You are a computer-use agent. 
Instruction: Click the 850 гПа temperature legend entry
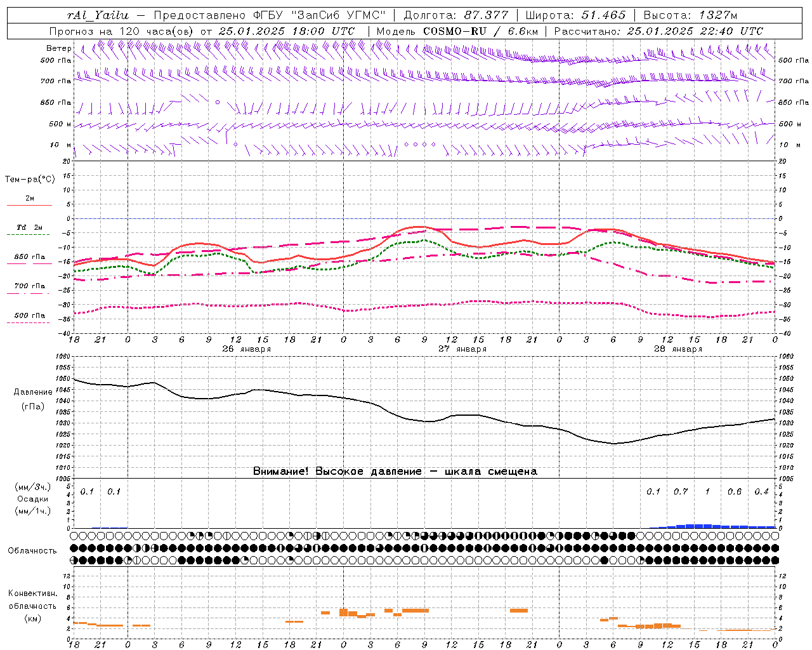(30, 257)
